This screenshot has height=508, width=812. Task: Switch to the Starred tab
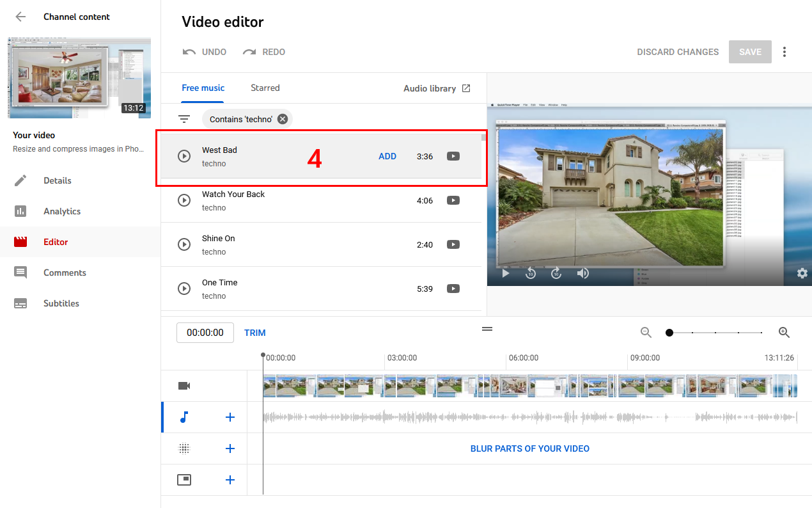coord(265,88)
